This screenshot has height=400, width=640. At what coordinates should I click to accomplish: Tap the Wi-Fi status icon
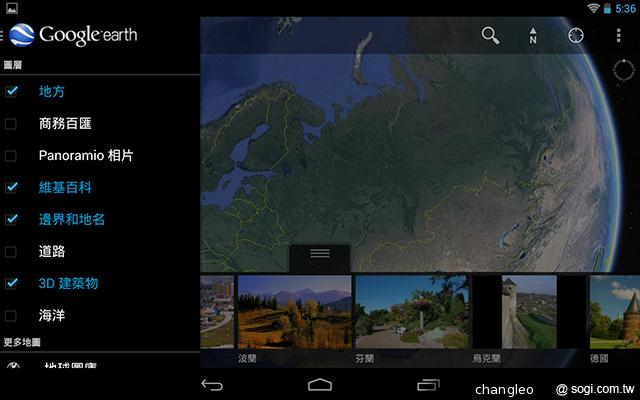[x=593, y=8]
